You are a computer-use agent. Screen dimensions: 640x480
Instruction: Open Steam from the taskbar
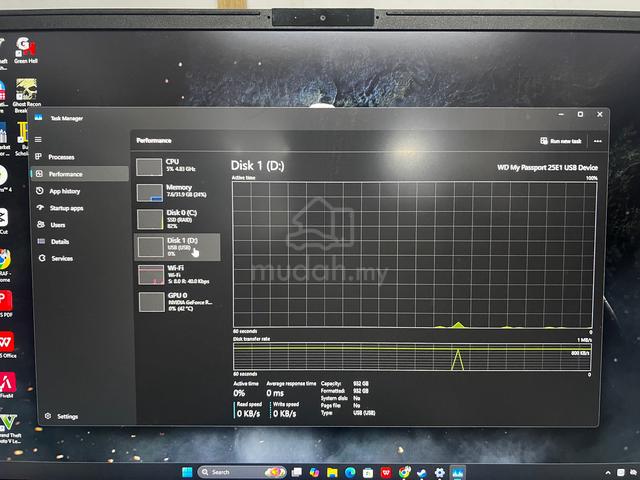(422, 473)
